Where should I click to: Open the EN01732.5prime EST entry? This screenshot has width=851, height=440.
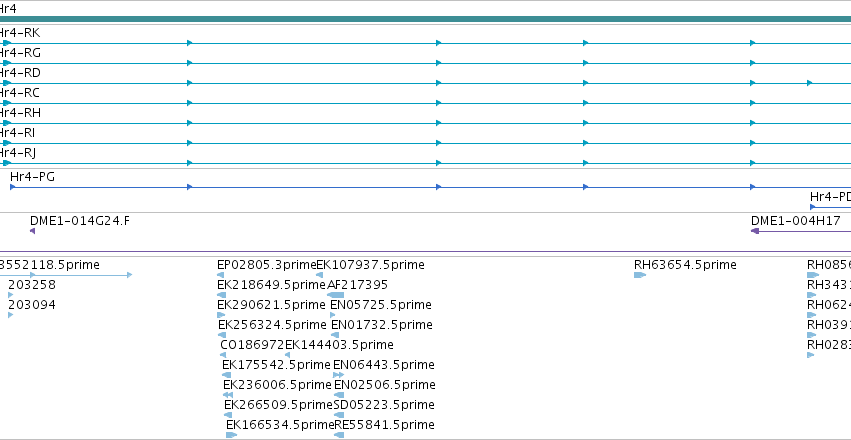tap(335, 335)
